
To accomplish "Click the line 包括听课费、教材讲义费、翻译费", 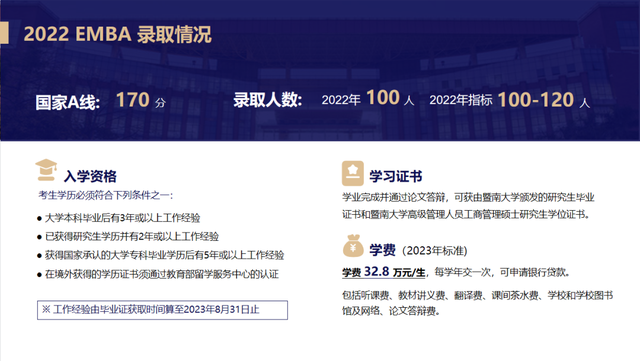I will [478, 295].
